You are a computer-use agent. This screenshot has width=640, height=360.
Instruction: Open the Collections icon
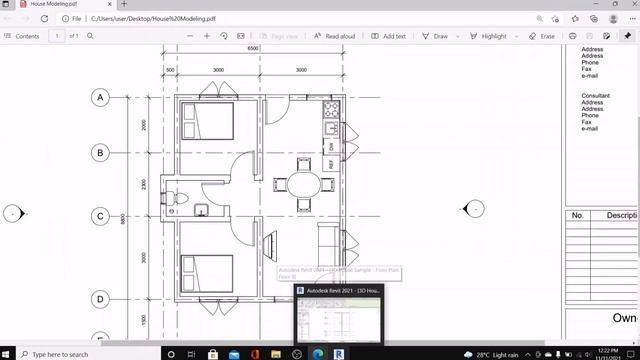pyautogui.click(x=594, y=19)
